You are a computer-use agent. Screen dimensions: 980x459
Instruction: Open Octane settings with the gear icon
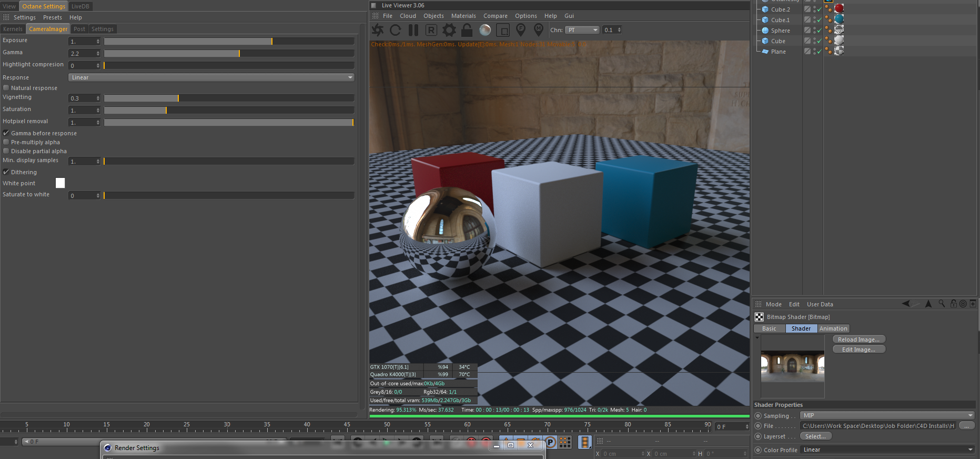point(449,30)
